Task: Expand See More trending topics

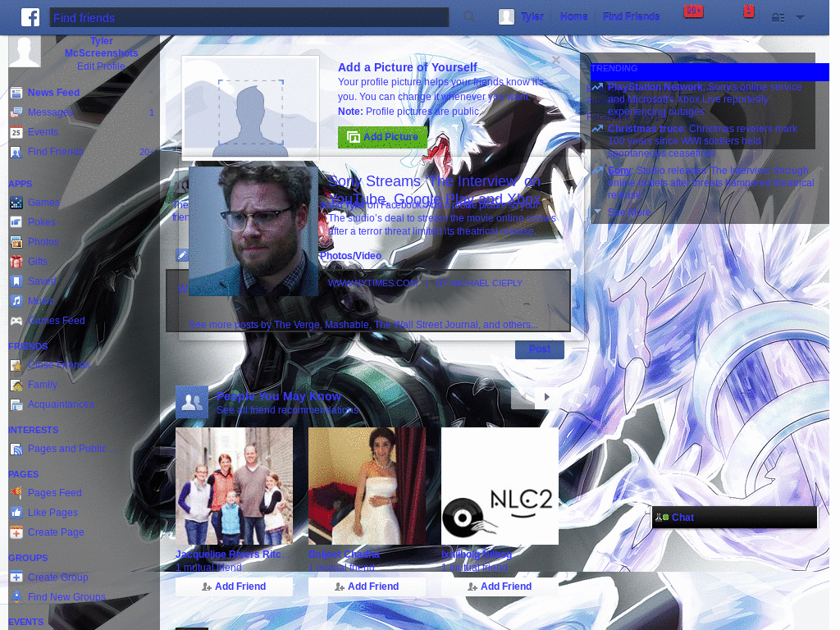Action: [629, 212]
